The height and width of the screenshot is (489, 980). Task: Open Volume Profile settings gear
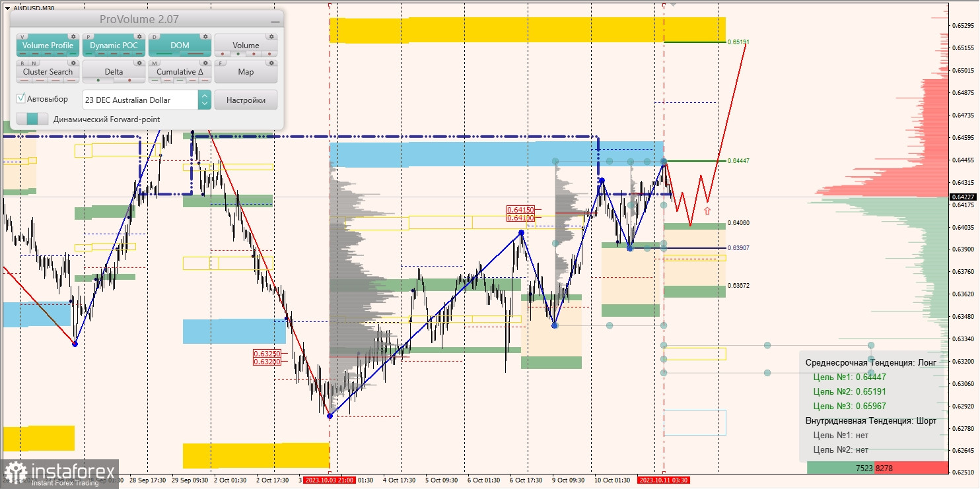click(73, 36)
